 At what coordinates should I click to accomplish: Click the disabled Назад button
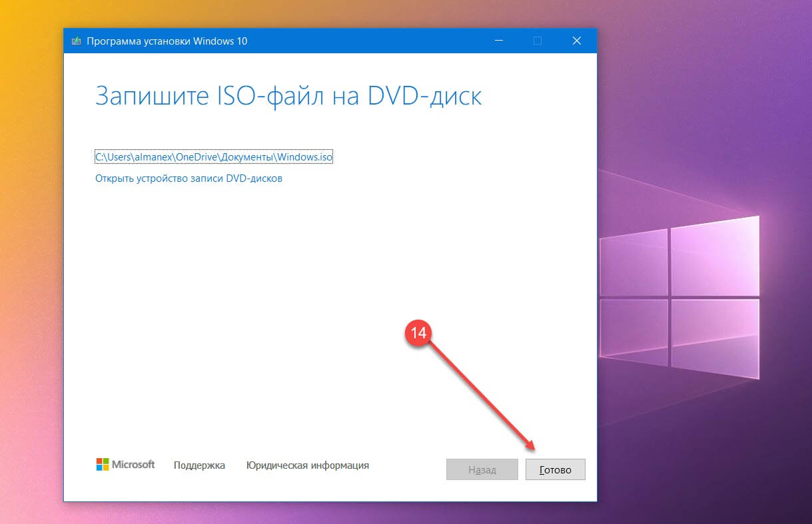(482, 469)
